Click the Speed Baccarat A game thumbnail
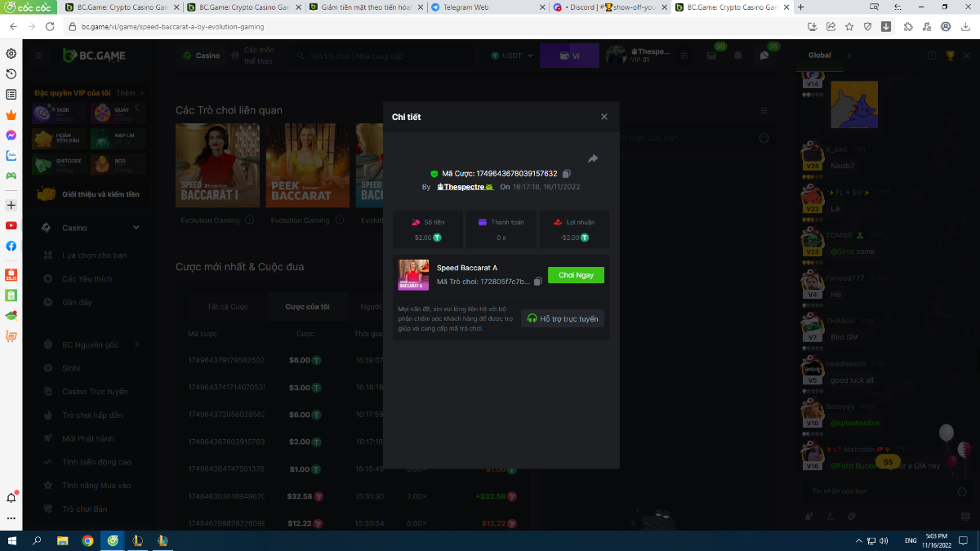 pyautogui.click(x=413, y=275)
